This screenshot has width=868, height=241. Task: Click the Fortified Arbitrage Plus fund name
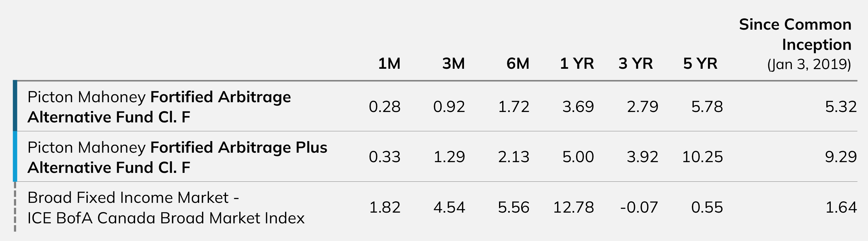click(x=177, y=157)
